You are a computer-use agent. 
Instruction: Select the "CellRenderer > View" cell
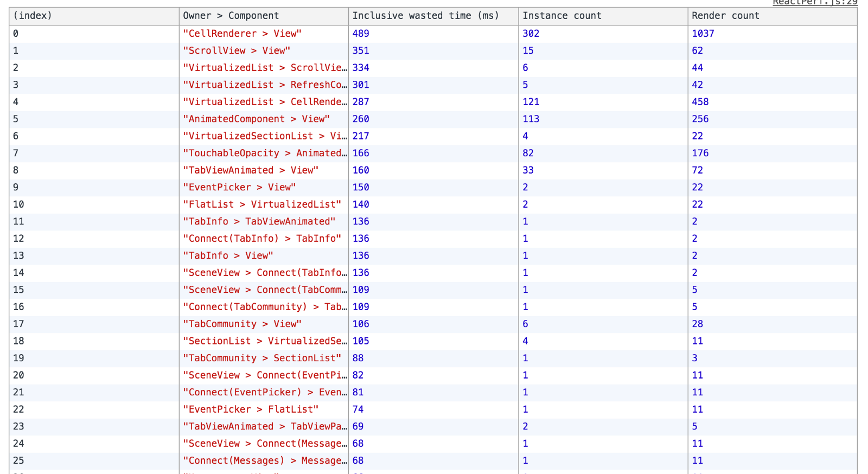pyautogui.click(x=242, y=34)
